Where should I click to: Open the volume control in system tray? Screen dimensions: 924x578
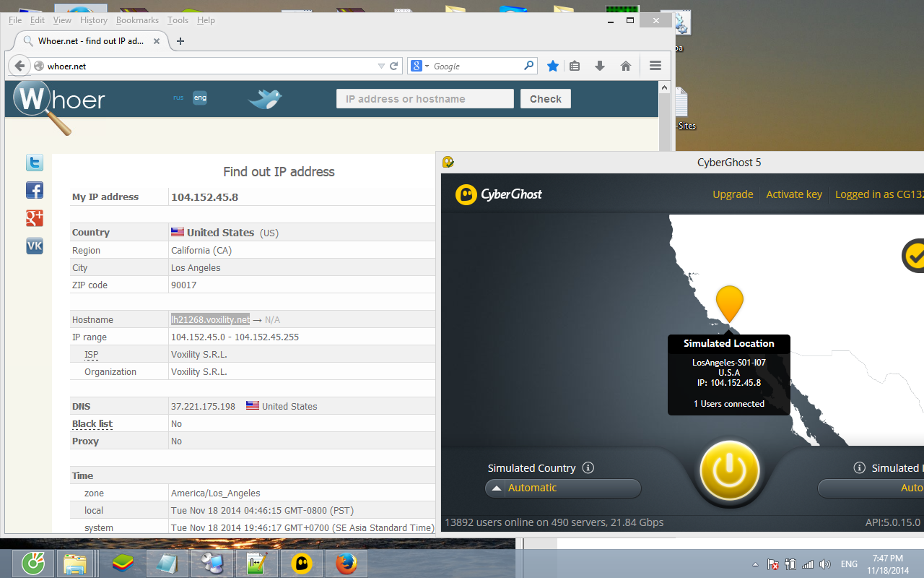[x=825, y=564]
